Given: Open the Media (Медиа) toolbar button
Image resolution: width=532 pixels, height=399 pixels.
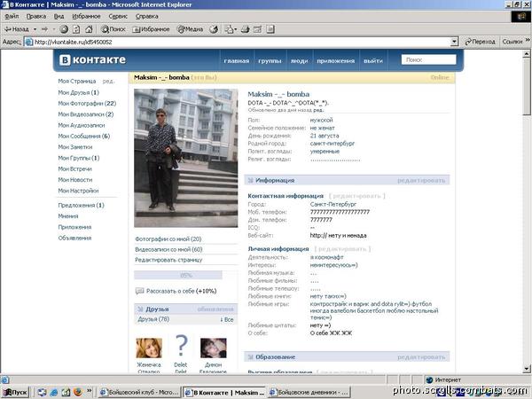Looking at the screenshot, I should point(190,29).
